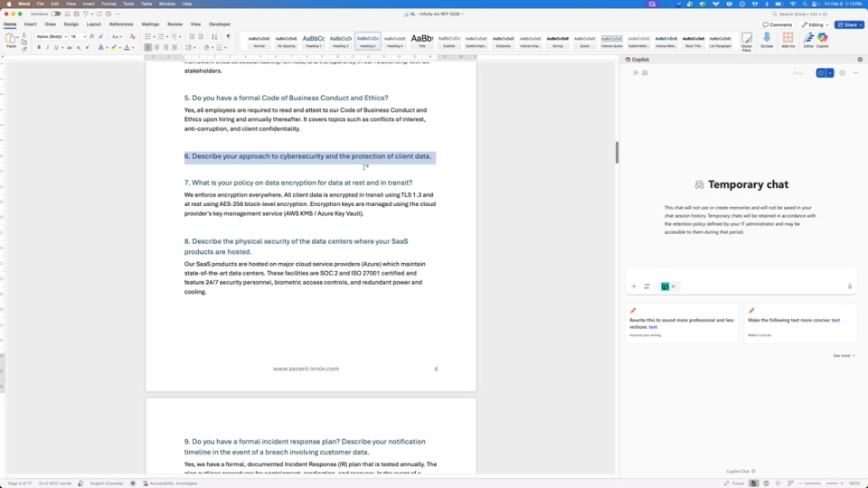The height and width of the screenshot is (488, 868).
Task: Open the line spacing dropdown
Action: point(190,48)
